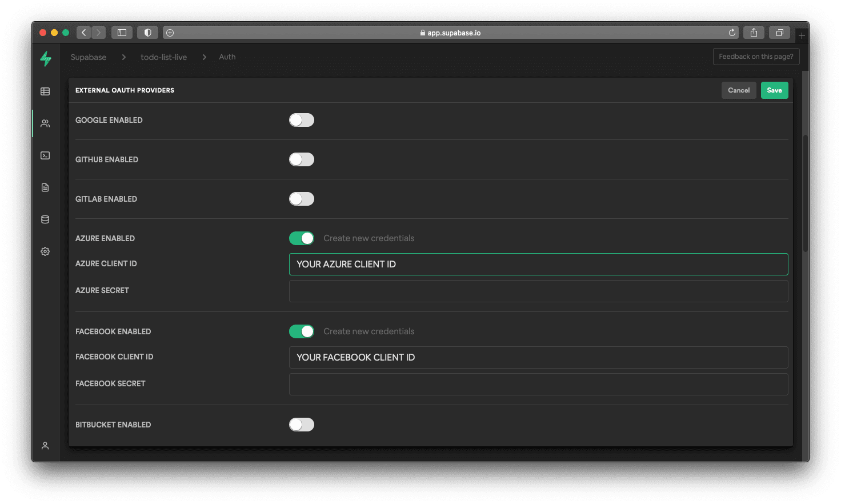Open the Auth users sidebar icon
The height and width of the screenshot is (504, 841).
[x=45, y=123]
